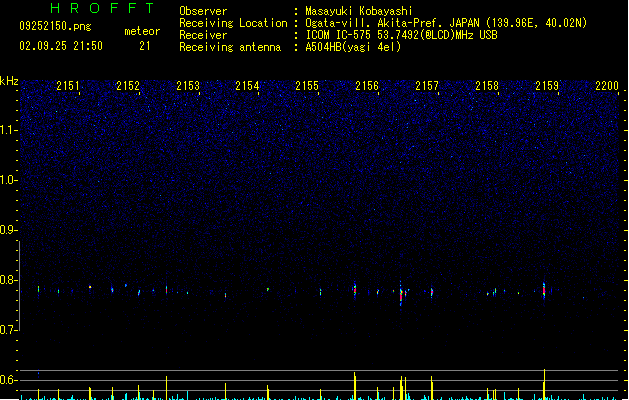The height and width of the screenshot is (400, 629).
Task: Click the 2159 time axis marker
Action: [547, 86]
